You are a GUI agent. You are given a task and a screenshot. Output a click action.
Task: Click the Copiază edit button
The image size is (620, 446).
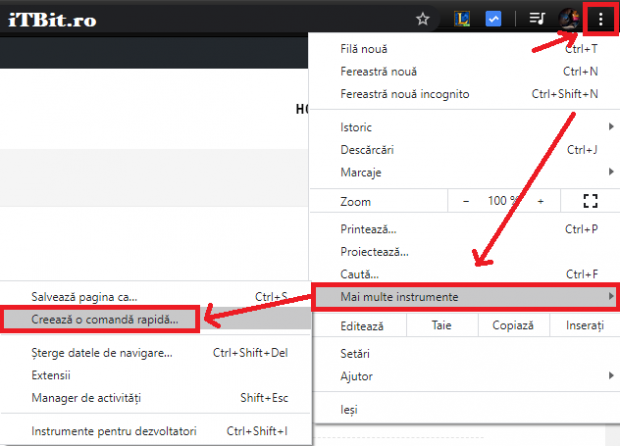(512, 326)
